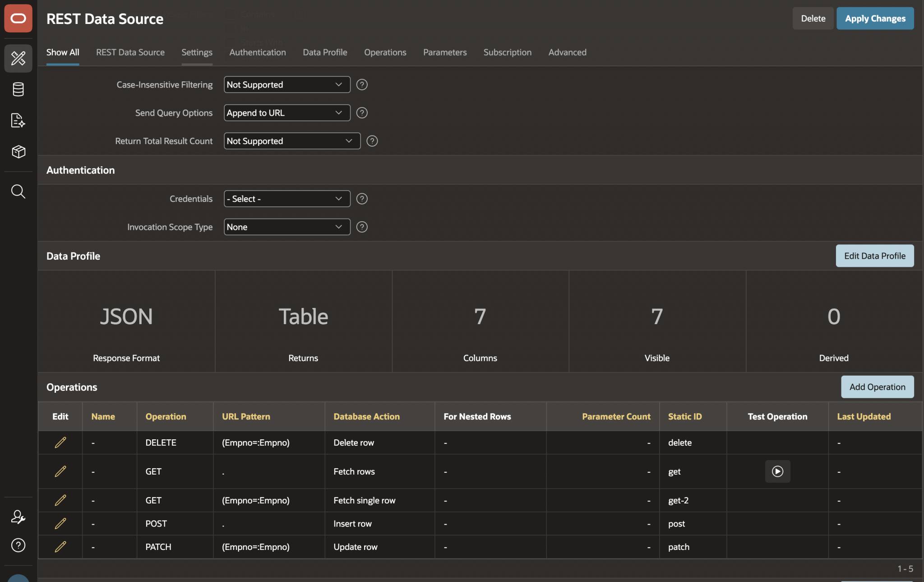Image resolution: width=924 pixels, height=582 pixels.
Task: Show help for Send Query Options
Action: point(362,113)
